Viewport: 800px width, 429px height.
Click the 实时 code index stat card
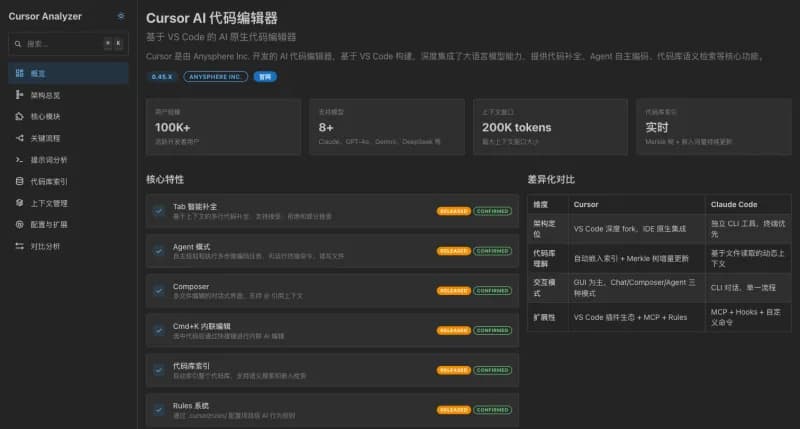pos(714,127)
